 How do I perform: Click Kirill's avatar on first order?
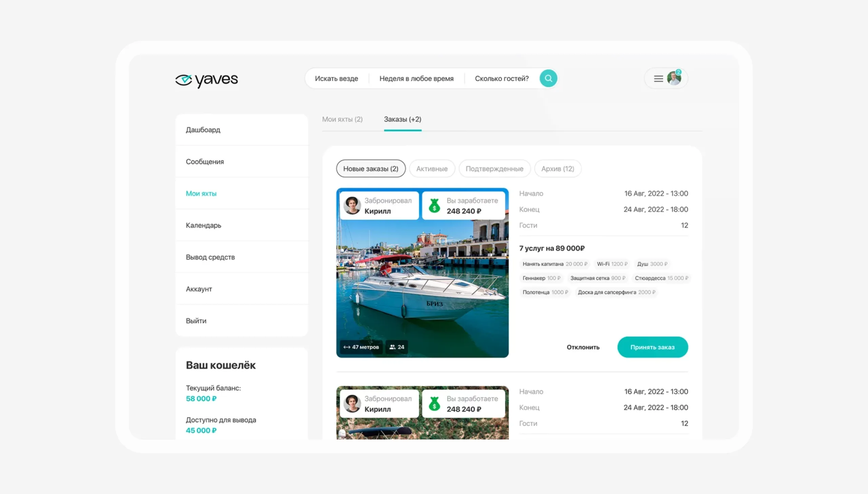[352, 206]
